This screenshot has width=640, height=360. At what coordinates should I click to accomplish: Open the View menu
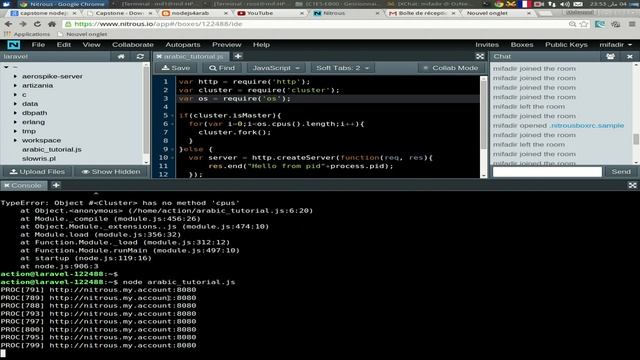coord(91,45)
